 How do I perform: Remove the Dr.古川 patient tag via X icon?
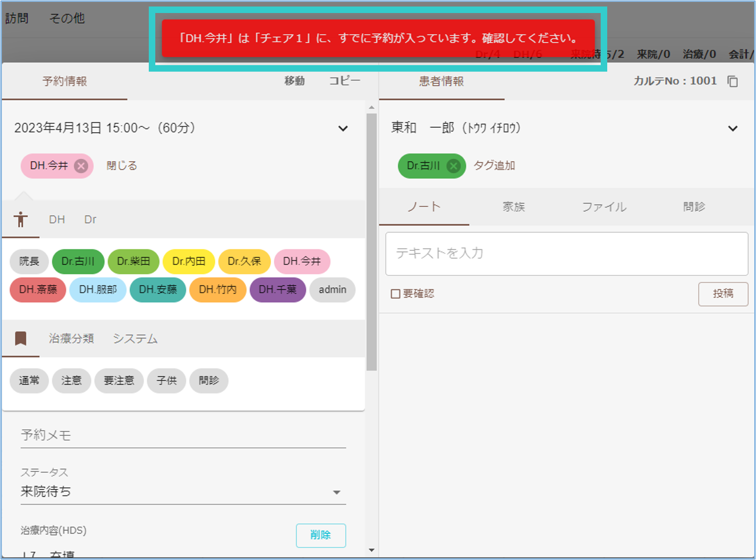[454, 166]
